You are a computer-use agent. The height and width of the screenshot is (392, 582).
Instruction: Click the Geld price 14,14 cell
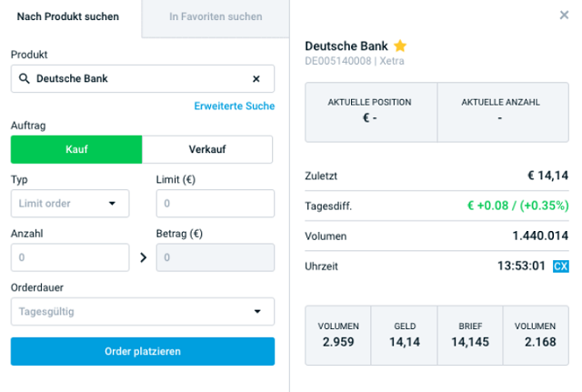(x=404, y=336)
